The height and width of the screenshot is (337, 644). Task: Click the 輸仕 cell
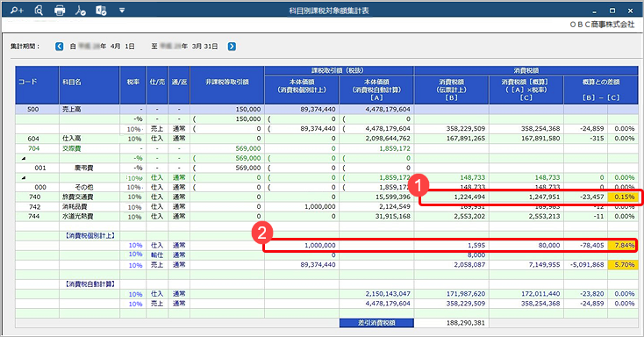coord(157,255)
